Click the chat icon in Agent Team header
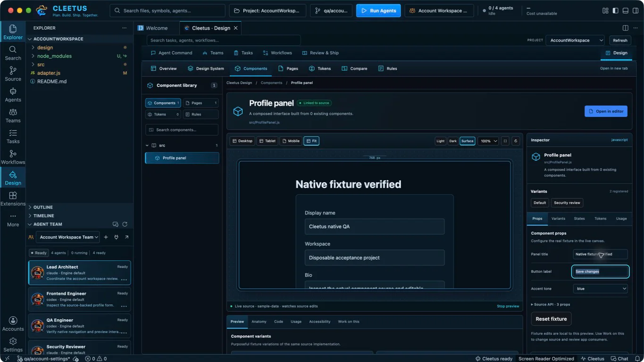644x362 pixels. click(x=115, y=224)
